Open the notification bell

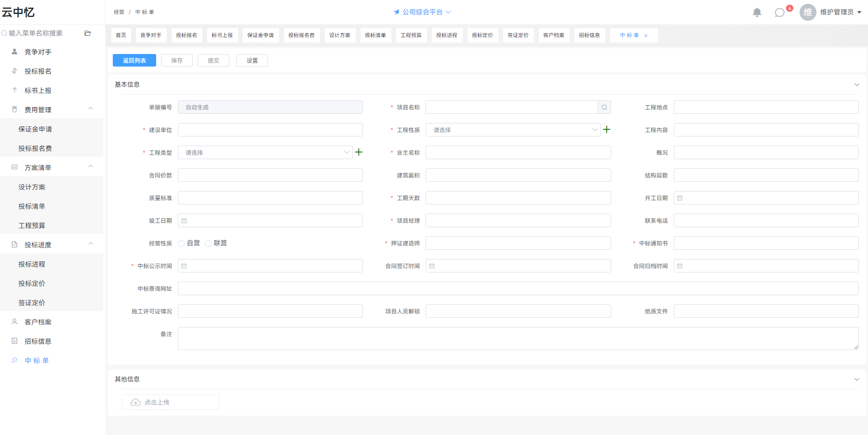coord(757,12)
